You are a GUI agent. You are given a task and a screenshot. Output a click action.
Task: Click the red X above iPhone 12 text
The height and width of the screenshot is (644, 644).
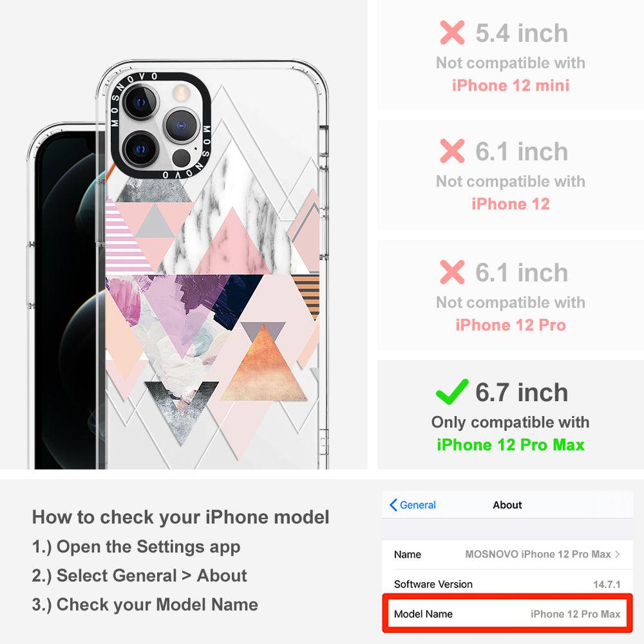452,151
